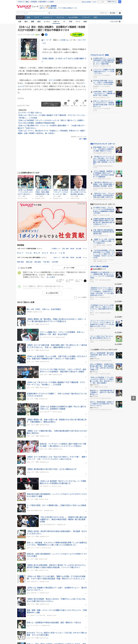Open the 国際 news category tab

[x=32, y=21]
